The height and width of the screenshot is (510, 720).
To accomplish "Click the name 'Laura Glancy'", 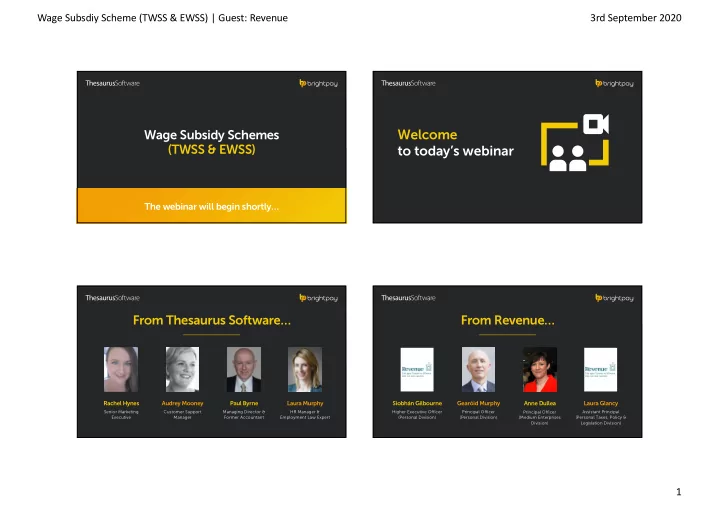I will point(601,403).
